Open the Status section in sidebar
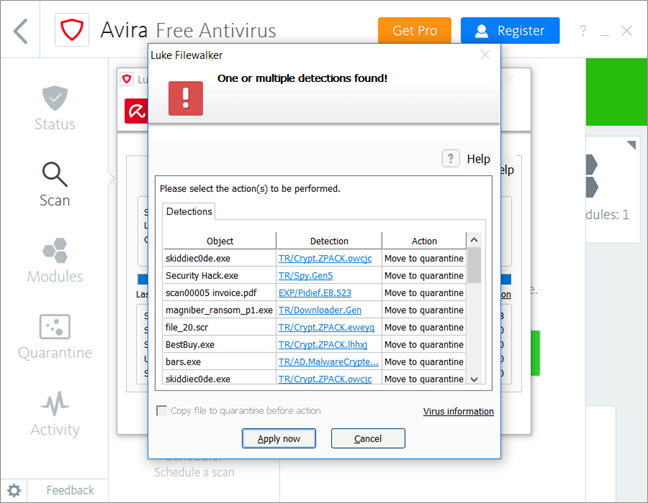 (x=55, y=109)
